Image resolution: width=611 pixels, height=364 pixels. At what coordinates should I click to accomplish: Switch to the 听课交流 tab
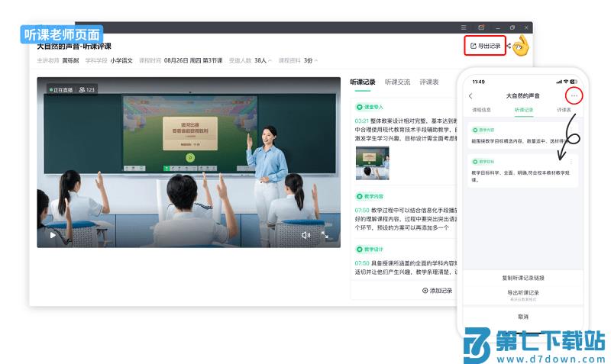(x=397, y=82)
